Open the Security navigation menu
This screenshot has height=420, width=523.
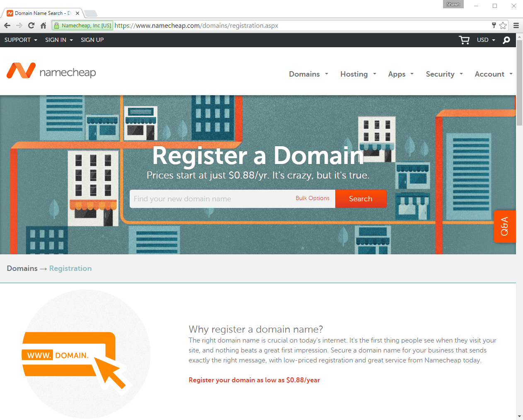[x=444, y=74]
